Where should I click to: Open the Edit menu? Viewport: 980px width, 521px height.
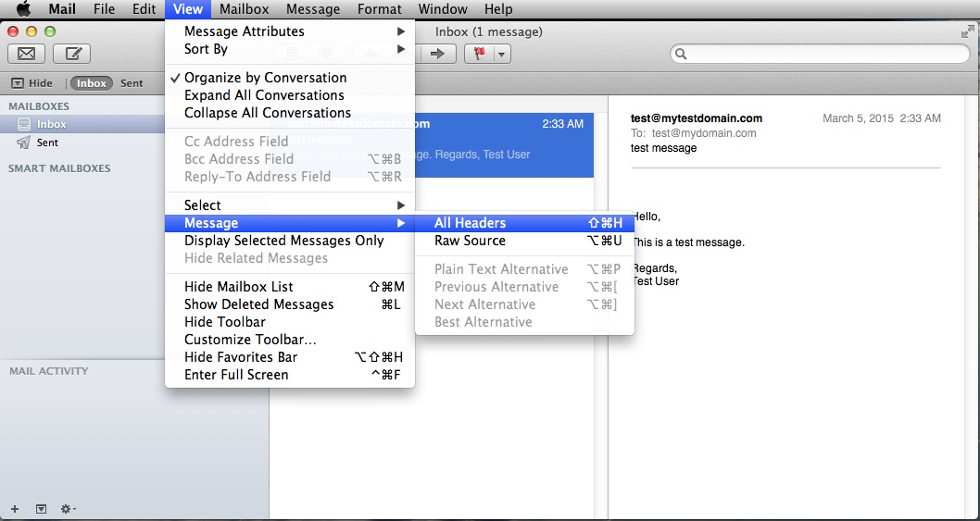click(144, 9)
